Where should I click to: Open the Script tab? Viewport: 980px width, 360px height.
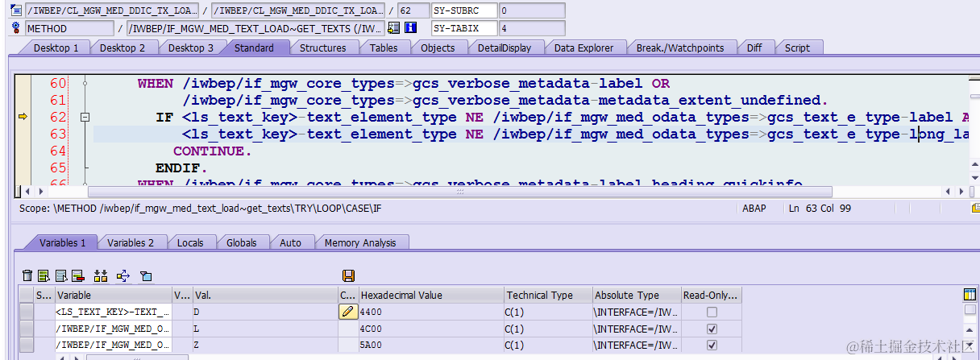[x=797, y=48]
